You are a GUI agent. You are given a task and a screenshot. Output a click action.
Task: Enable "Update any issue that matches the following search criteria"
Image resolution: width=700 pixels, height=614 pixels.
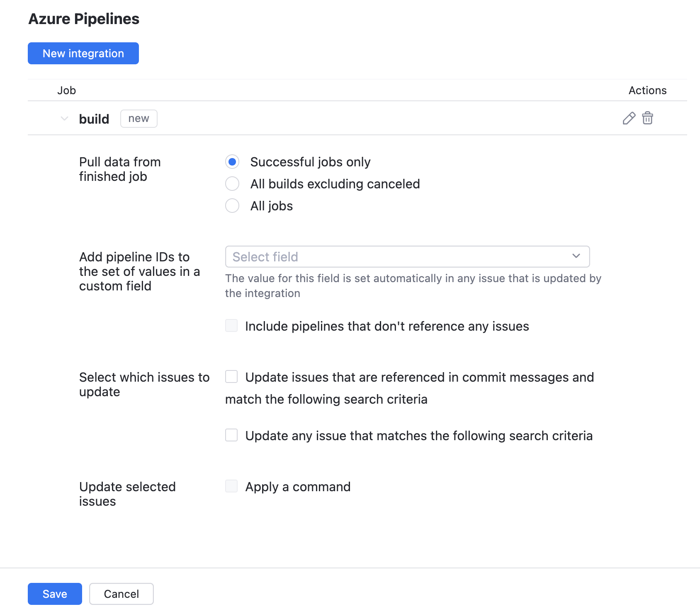(x=231, y=435)
